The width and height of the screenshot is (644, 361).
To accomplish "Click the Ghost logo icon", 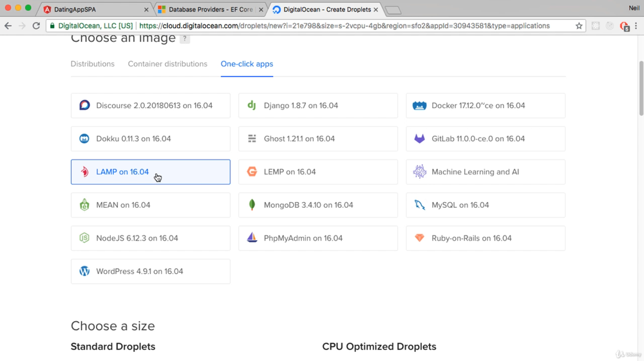I will 252,138.
